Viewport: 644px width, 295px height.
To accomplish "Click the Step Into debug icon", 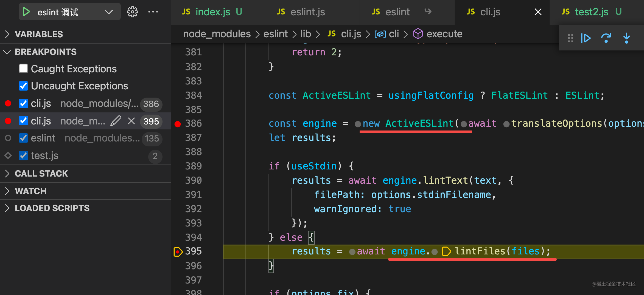I will [x=626, y=38].
